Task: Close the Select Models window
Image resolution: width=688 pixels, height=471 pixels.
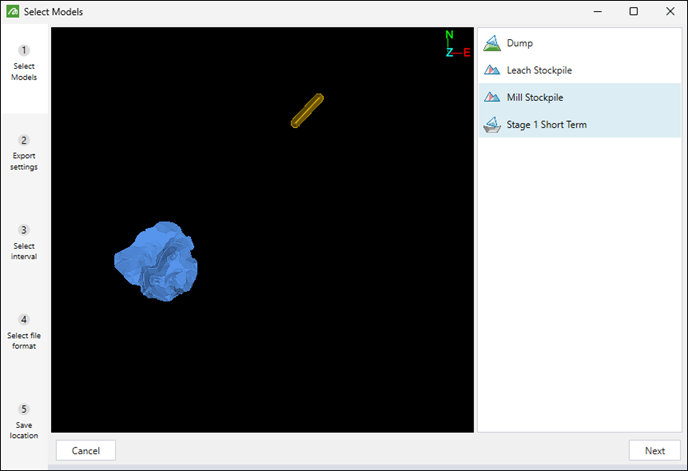Action: click(x=670, y=11)
